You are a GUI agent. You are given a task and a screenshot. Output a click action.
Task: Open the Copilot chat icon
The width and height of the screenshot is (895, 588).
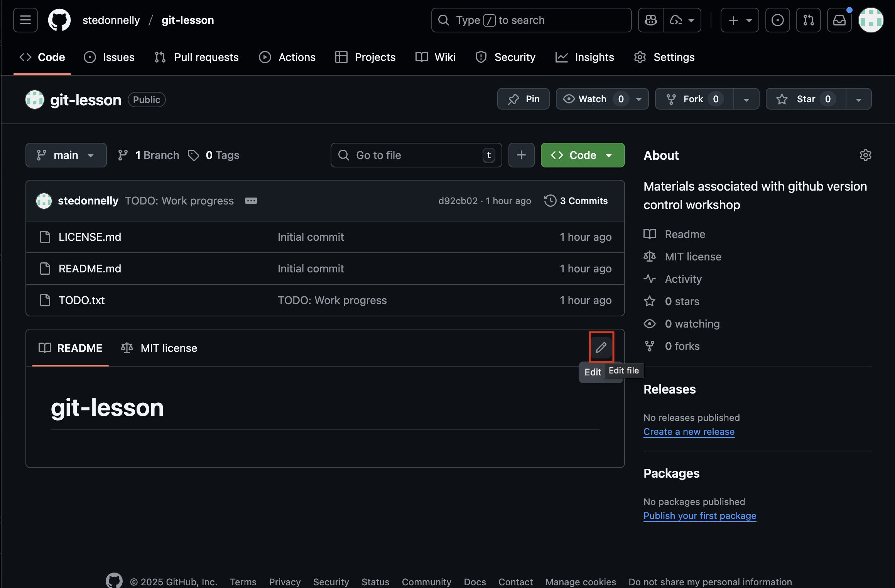(x=651, y=20)
